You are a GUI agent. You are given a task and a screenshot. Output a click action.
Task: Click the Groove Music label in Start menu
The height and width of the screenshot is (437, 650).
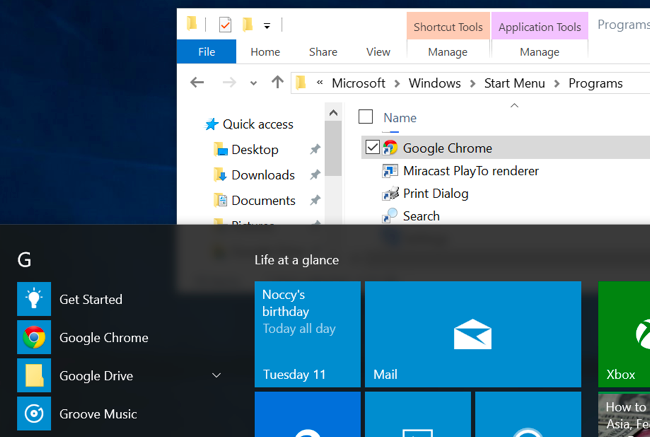point(98,414)
